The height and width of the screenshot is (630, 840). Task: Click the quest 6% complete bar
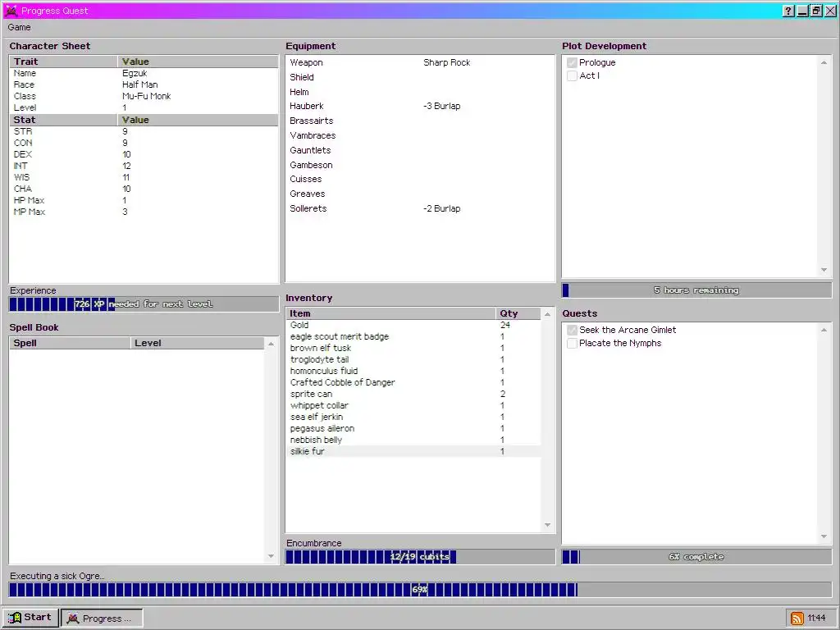pos(696,557)
